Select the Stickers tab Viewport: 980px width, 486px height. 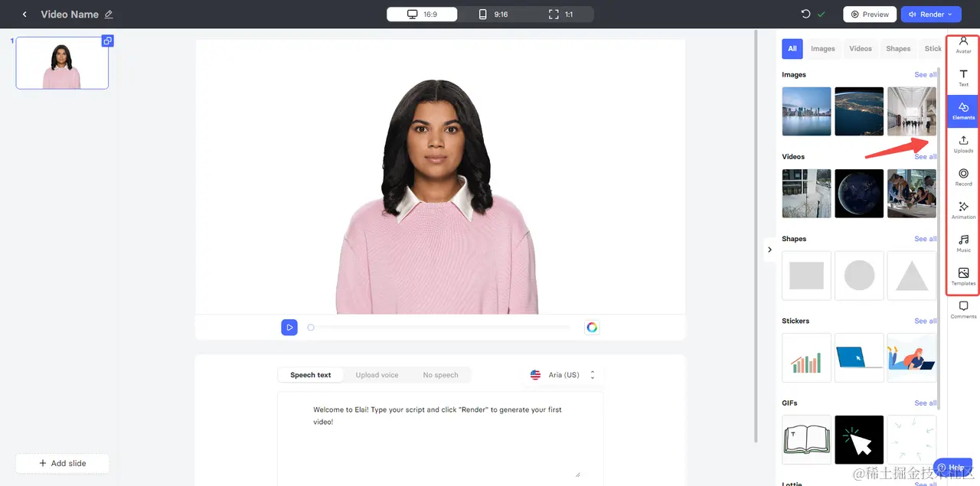coord(931,48)
